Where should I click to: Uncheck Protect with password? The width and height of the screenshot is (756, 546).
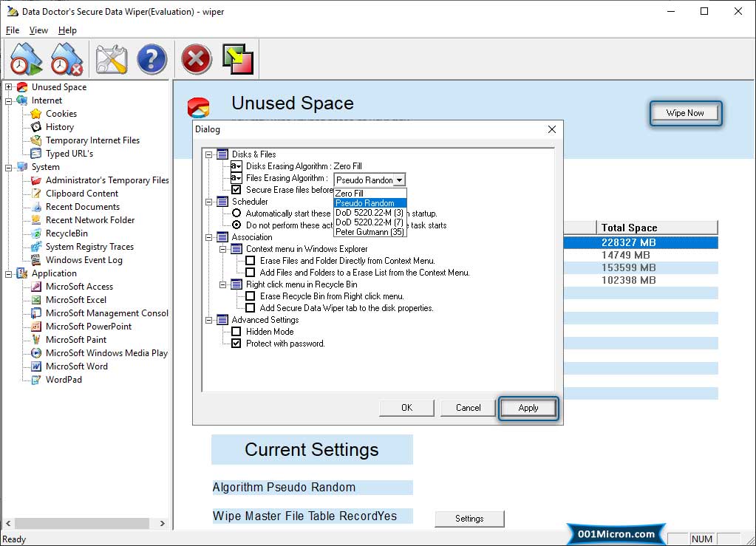[236, 344]
